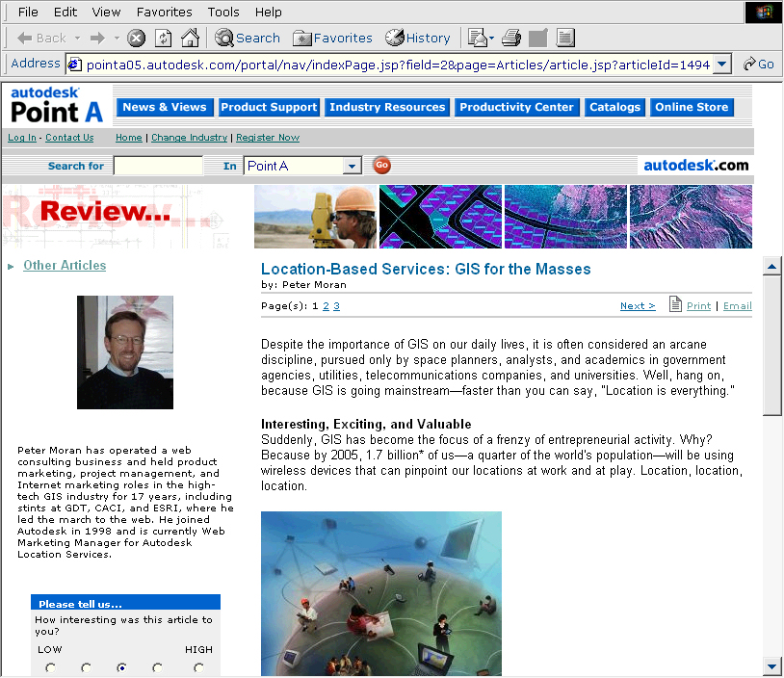Expand the Back button history arrow
Image resolution: width=784 pixels, height=678 pixels.
(x=77, y=38)
